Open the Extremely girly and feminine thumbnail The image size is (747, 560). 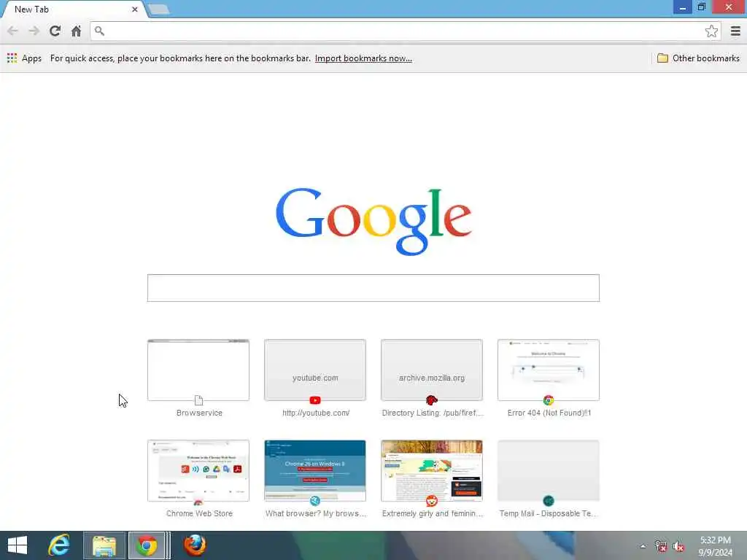tap(432, 470)
